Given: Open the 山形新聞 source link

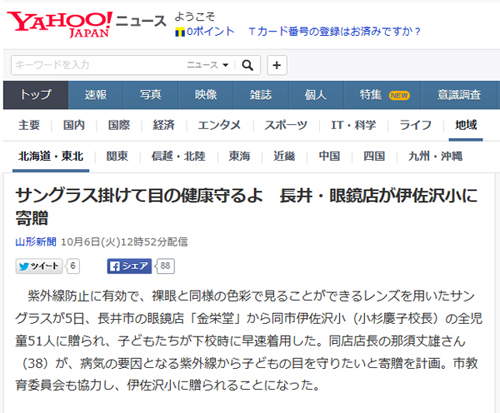Looking at the screenshot, I should click(x=36, y=242).
